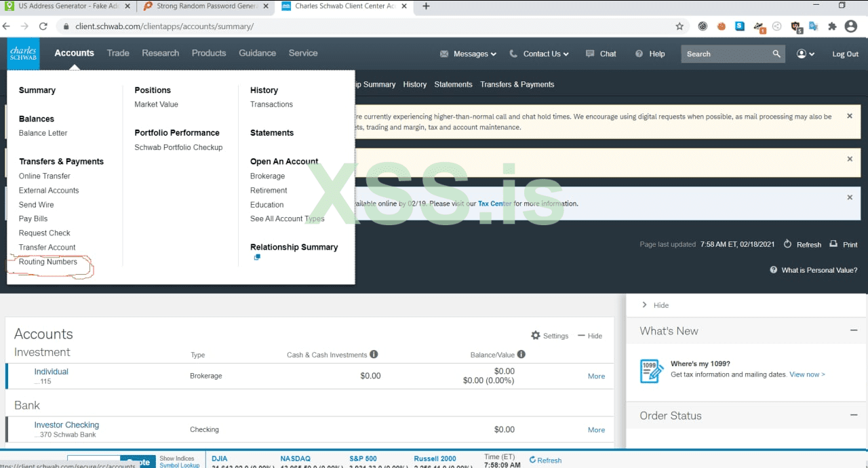Choose Education account type
Viewport: 868px width, 468px height.
pos(267,205)
